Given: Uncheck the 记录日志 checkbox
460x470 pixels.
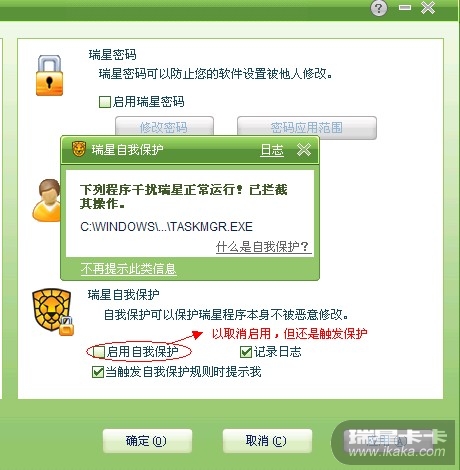Looking at the screenshot, I should coord(246,352).
